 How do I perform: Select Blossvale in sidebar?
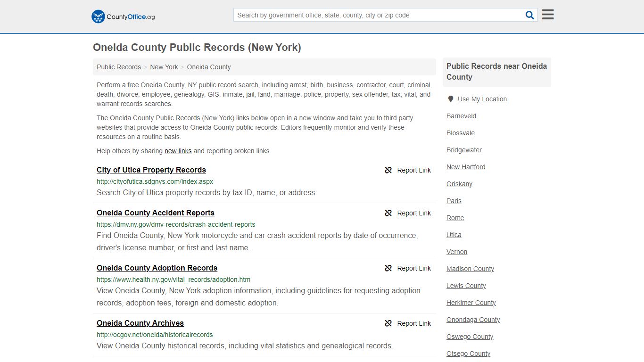(x=461, y=133)
